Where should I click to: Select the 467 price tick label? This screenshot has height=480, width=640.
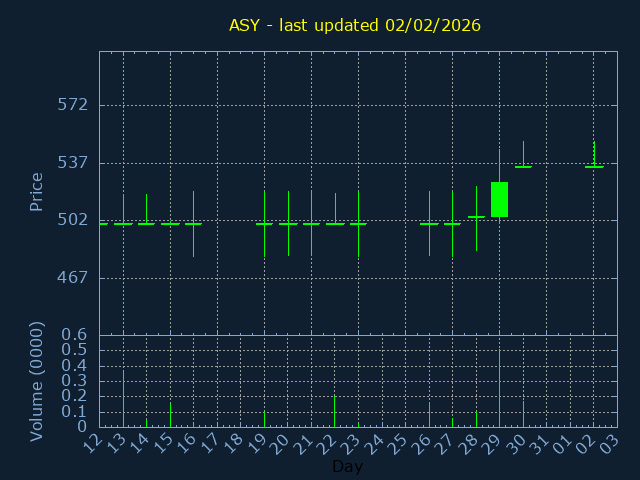tap(73, 277)
